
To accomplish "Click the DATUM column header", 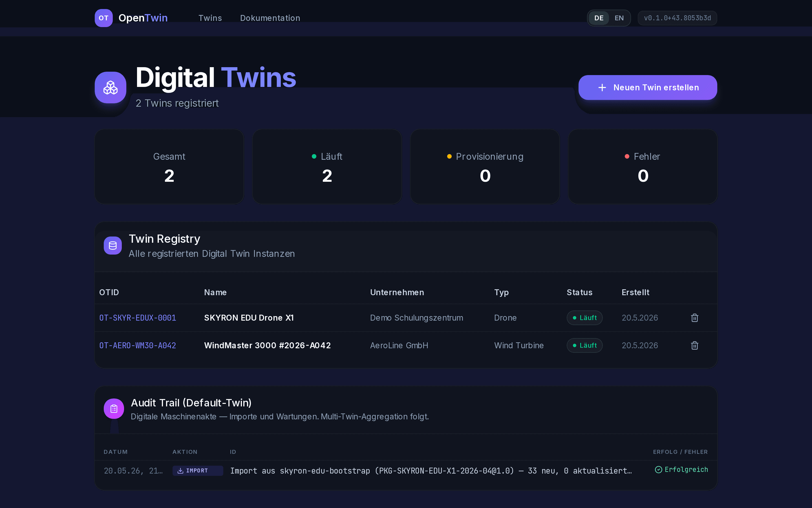I will (x=115, y=452).
